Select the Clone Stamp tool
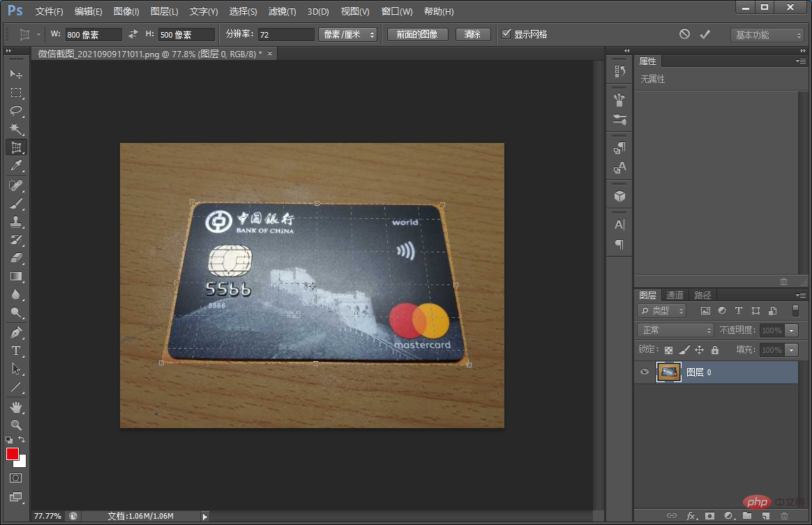 16,222
